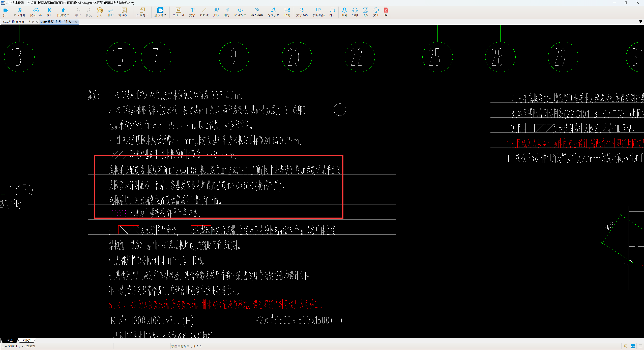Click the grid axis bubble 28
644x350 pixels.
500,57
